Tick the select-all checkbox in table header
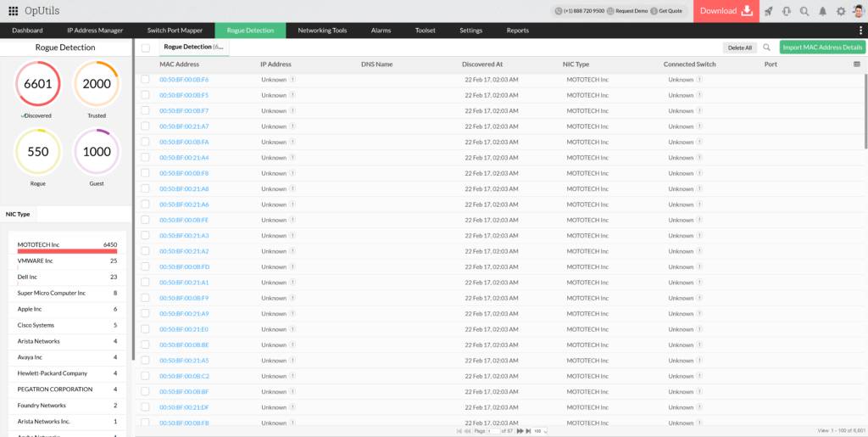This screenshot has width=868, height=437. [x=146, y=48]
